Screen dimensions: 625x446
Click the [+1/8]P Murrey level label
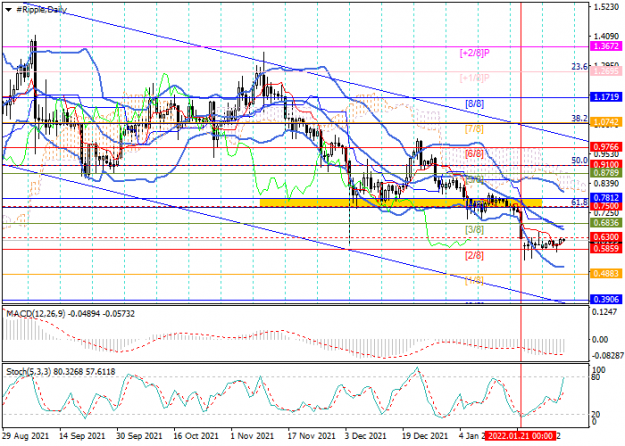tap(474, 78)
